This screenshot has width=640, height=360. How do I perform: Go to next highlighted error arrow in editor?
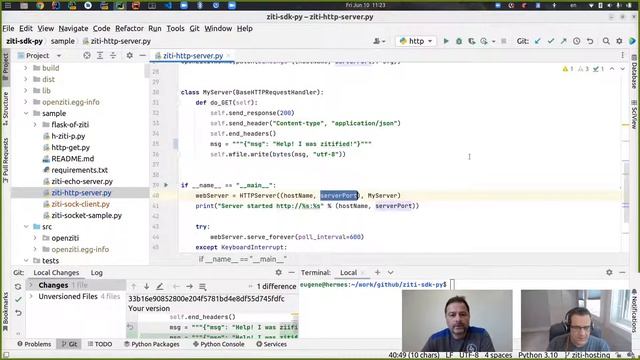622,69
